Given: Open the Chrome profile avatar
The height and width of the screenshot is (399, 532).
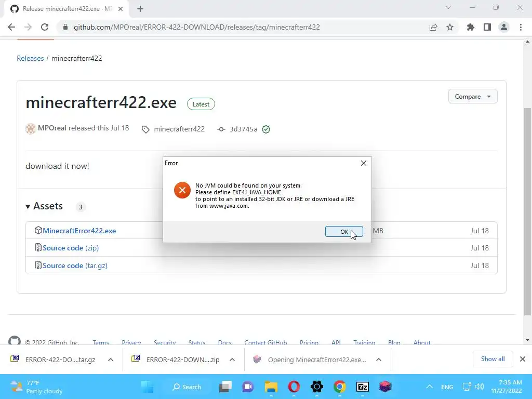Looking at the screenshot, I should pyautogui.click(x=504, y=27).
